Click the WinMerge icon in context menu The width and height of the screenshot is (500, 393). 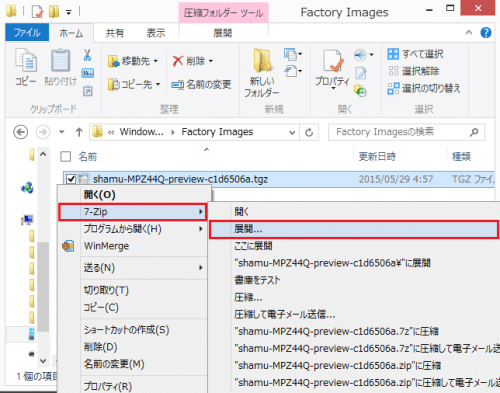(68, 246)
